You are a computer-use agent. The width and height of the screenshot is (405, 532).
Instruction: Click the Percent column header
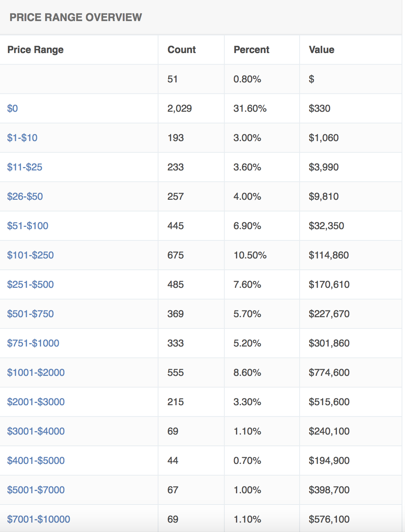click(x=251, y=50)
